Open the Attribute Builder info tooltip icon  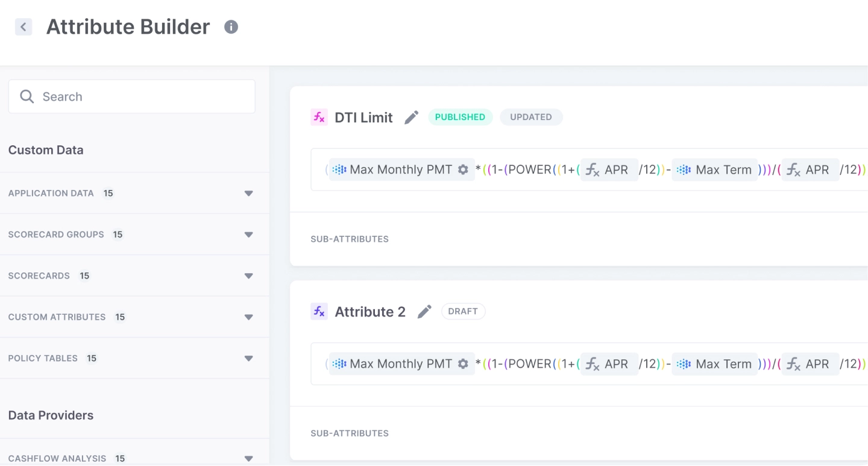coord(231,27)
